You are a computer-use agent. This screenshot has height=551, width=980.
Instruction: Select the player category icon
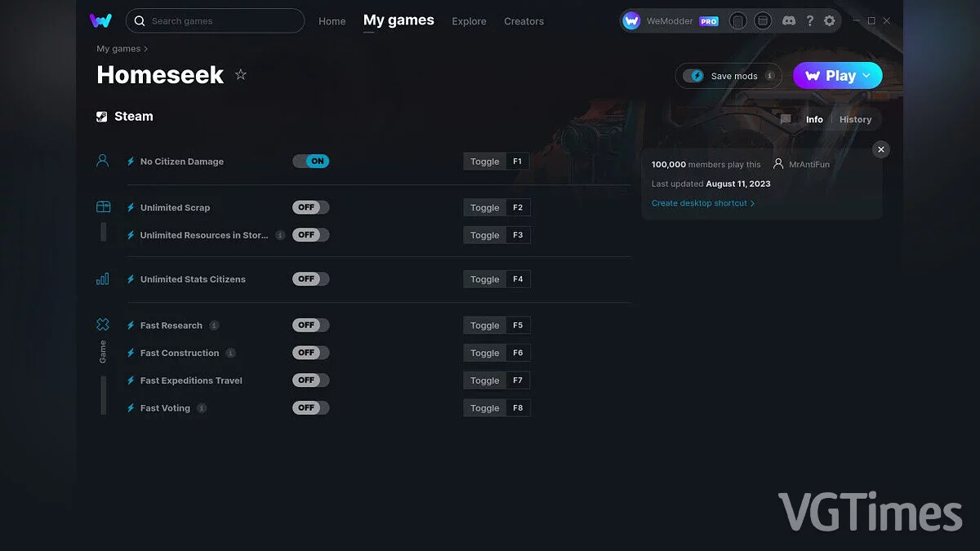(102, 161)
